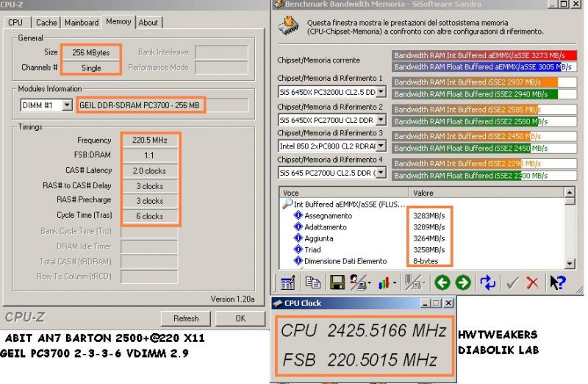Click the value 3264MB/s
588x384 pixels.
pyautogui.click(x=429, y=238)
